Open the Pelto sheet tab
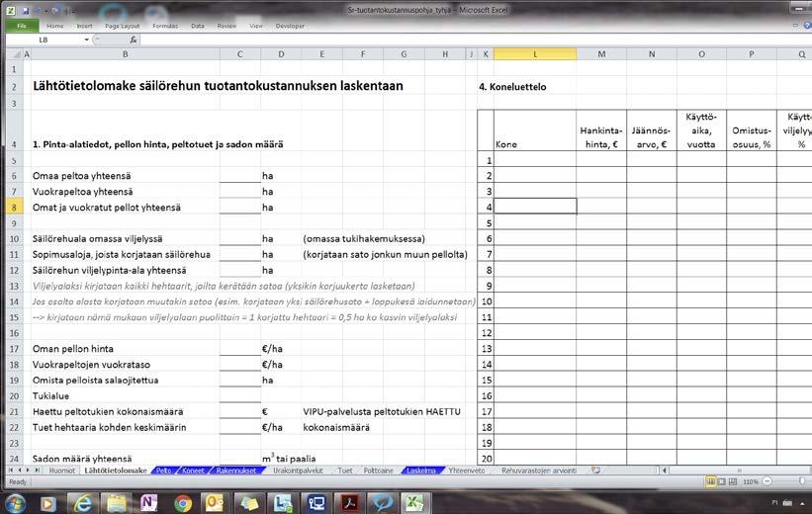The image size is (812, 514). coord(163,471)
